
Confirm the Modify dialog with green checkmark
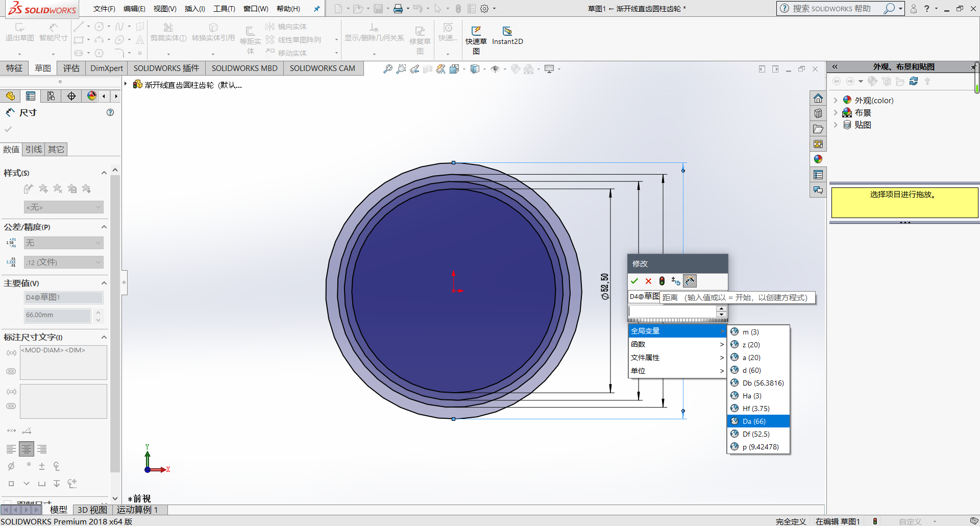[x=634, y=281]
